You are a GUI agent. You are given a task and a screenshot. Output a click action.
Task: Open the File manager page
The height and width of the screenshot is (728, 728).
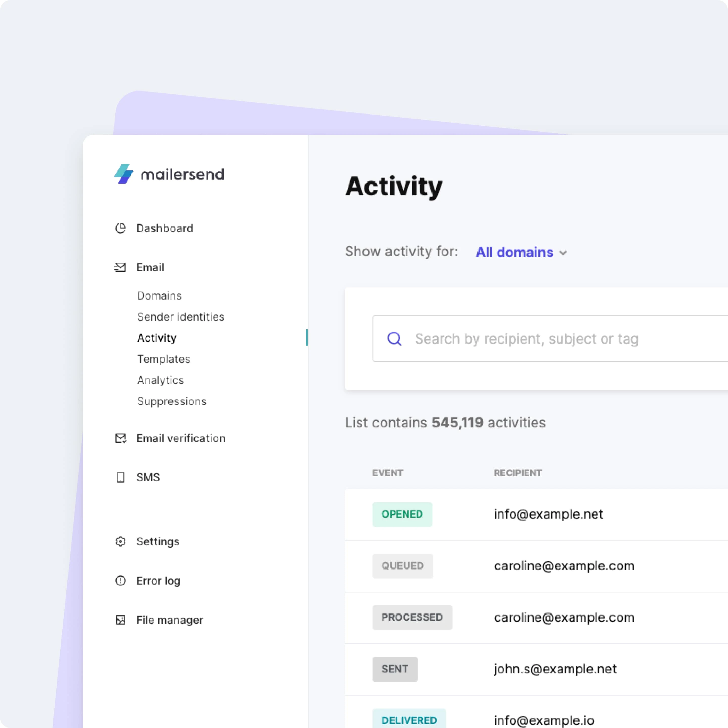[170, 620]
